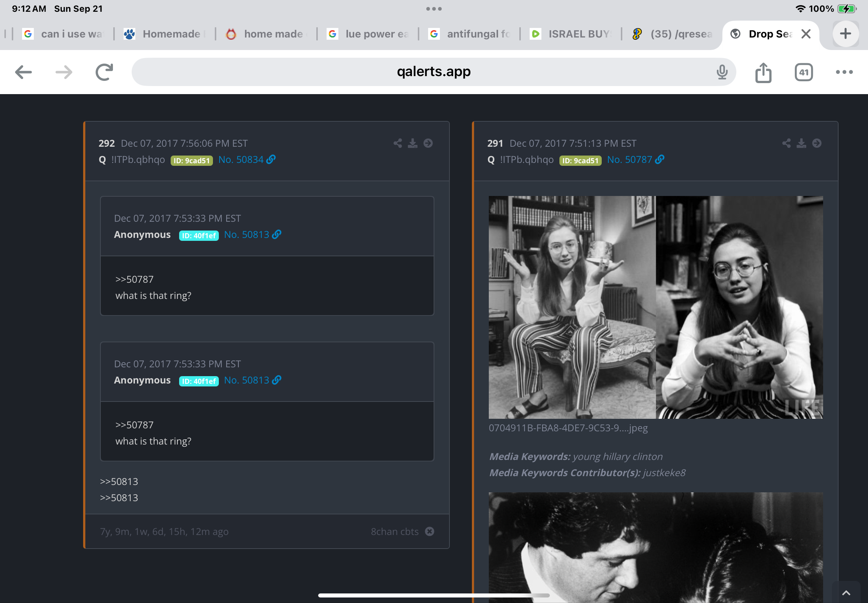Screen dimensions: 868x603
Task: Reload the qalerts.app page
Action: pyautogui.click(x=104, y=72)
